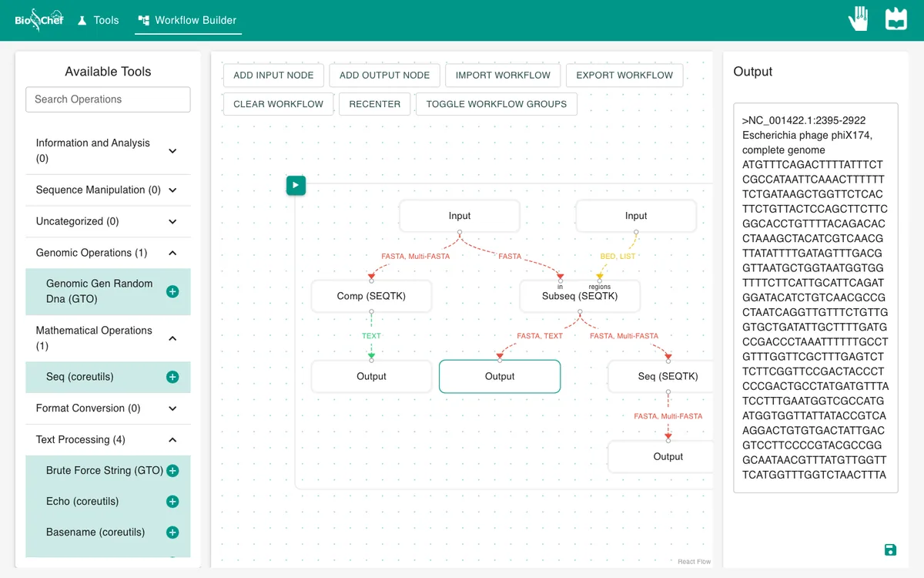The image size is (924, 578).
Task: Select the highlighted Output node under Subseq
Action: pos(500,376)
